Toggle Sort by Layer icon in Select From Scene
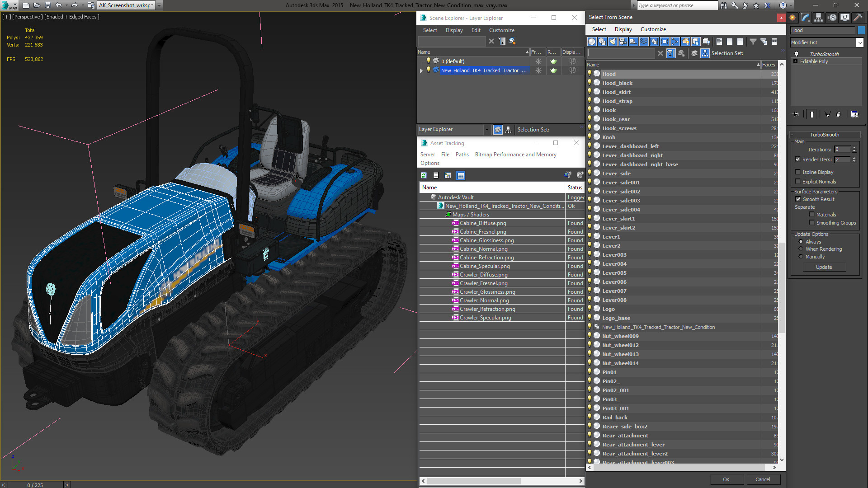The image size is (868, 488). point(694,53)
